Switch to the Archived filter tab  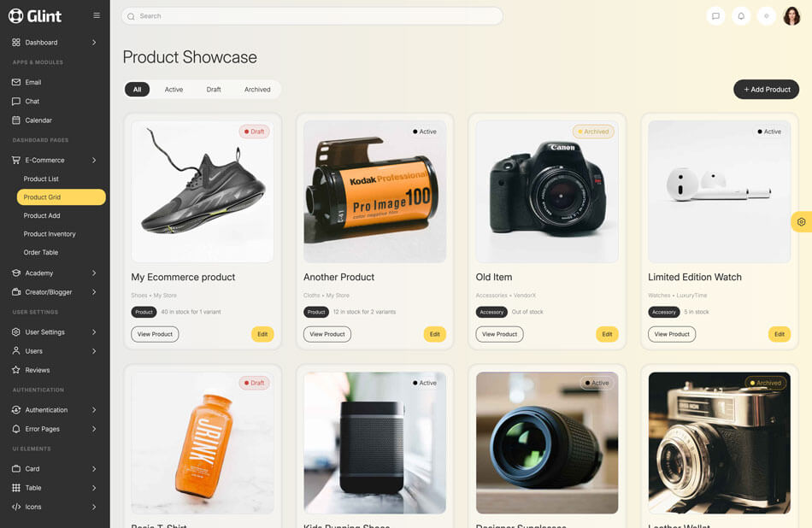[257, 90]
